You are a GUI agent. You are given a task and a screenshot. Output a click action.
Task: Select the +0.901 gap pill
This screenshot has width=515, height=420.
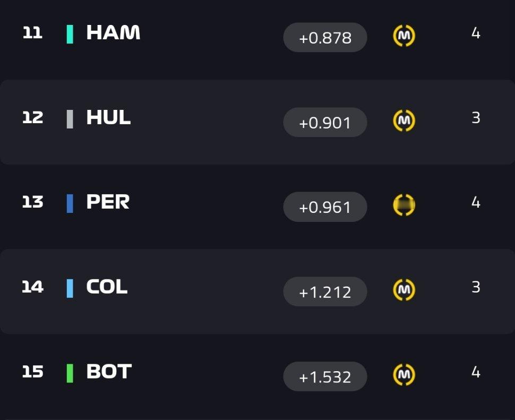pos(325,122)
